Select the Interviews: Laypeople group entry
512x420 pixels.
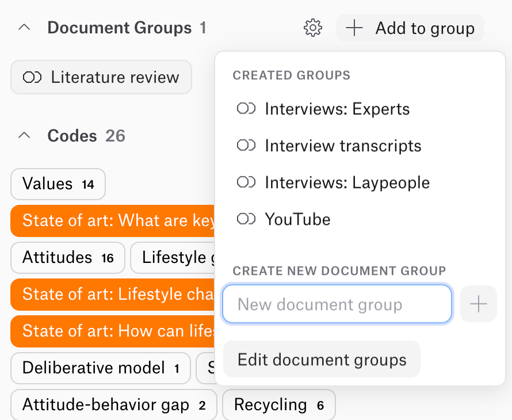(347, 182)
